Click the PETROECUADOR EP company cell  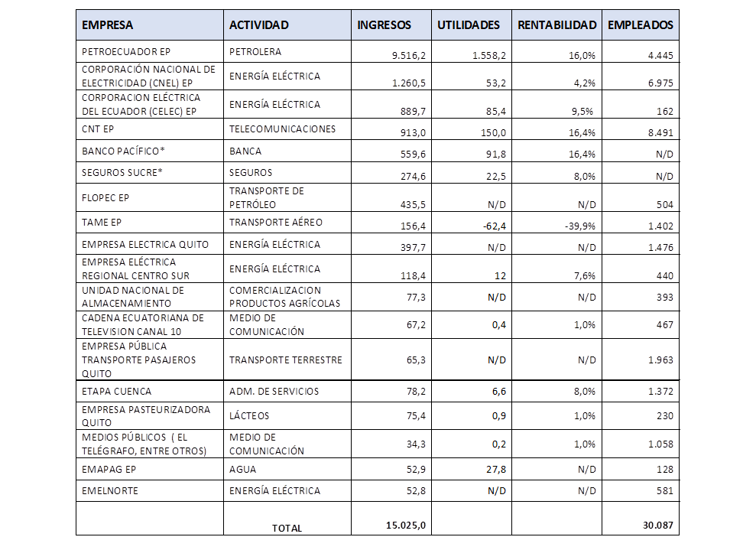point(149,52)
